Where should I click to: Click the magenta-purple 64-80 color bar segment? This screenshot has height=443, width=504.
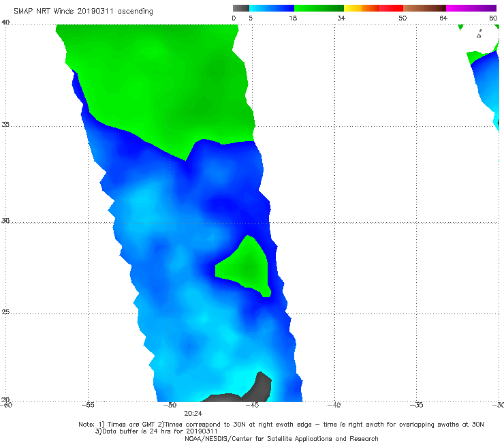pos(471,8)
